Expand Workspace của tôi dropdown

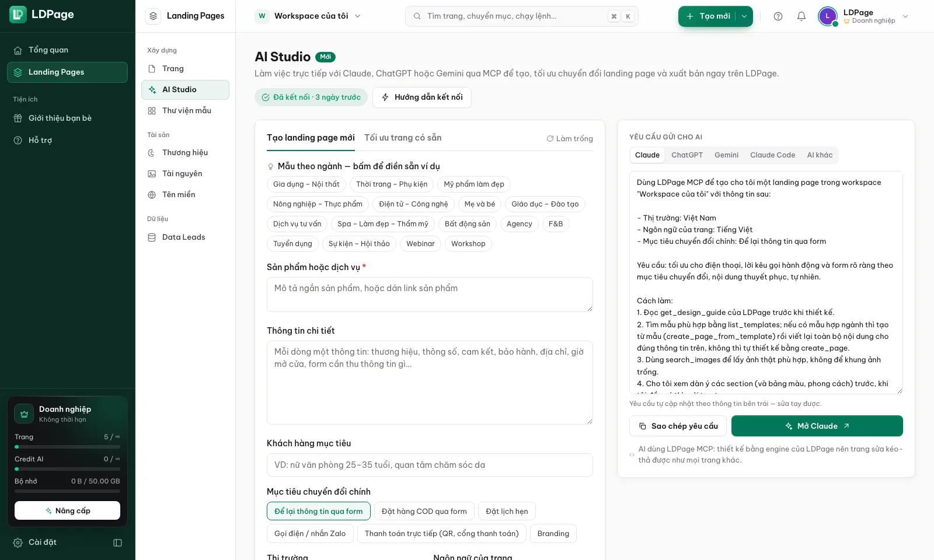(x=309, y=16)
